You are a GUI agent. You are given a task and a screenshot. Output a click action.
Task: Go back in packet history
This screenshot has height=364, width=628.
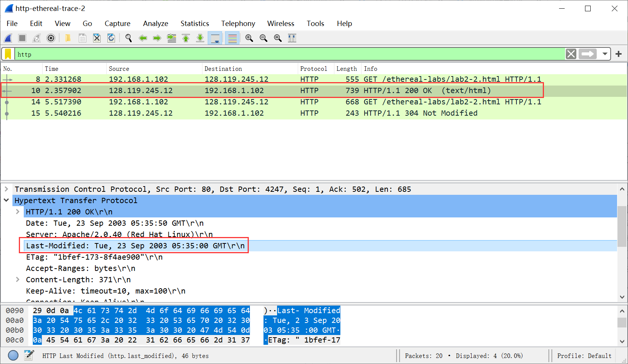(143, 38)
